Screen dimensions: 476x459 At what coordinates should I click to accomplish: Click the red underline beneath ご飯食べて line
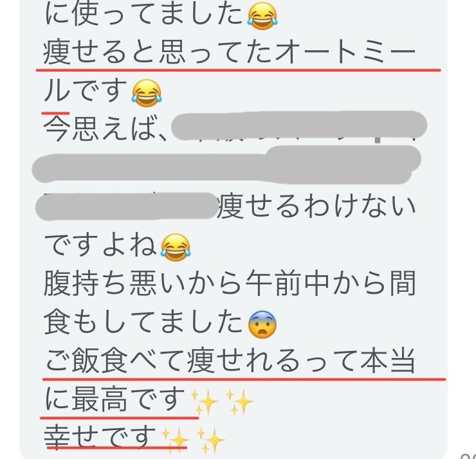244,379
